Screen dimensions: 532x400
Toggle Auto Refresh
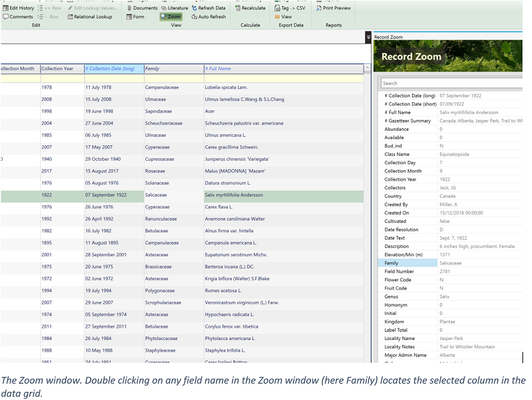tap(208, 16)
